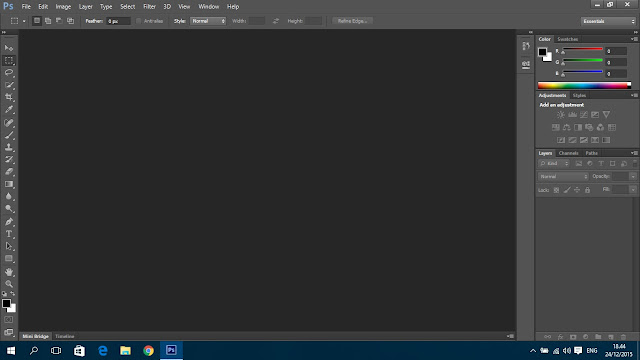Choose Intersect with selection mode
This screenshot has width=640, height=360.
click(71, 21)
